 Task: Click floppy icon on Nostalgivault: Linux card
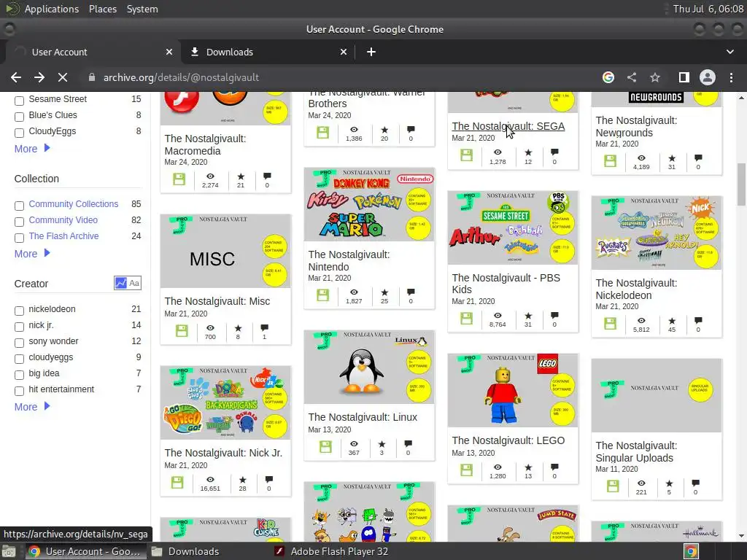(325, 447)
